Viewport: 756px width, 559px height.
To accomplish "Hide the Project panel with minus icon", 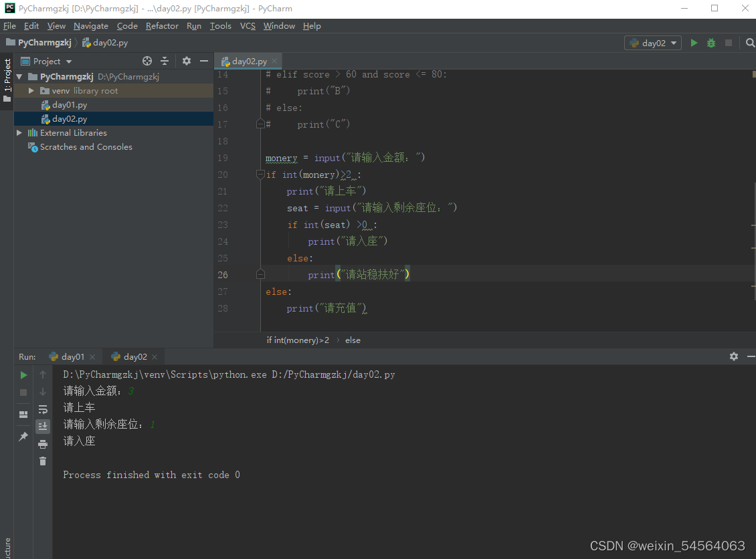I will coord(204,61).
